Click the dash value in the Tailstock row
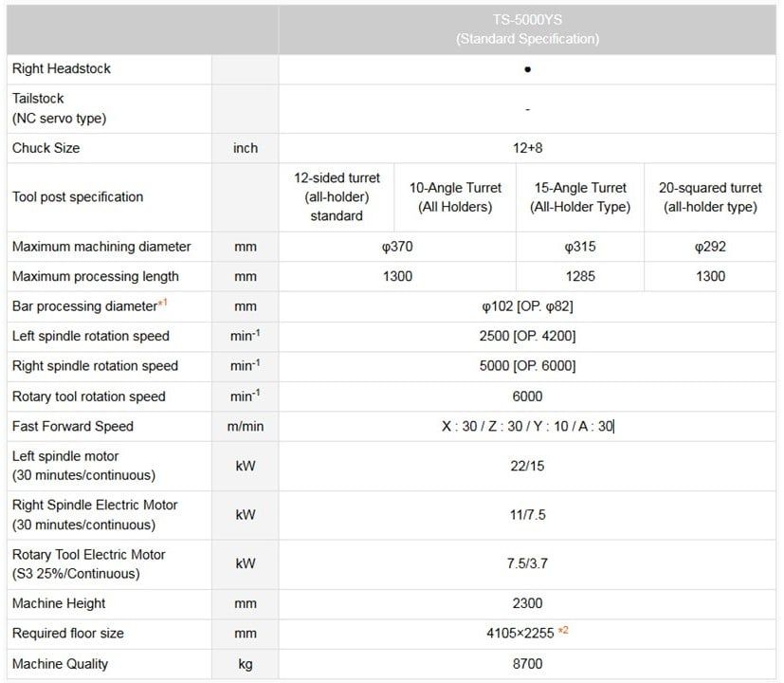The image size is (784, 683). [527, 109]
